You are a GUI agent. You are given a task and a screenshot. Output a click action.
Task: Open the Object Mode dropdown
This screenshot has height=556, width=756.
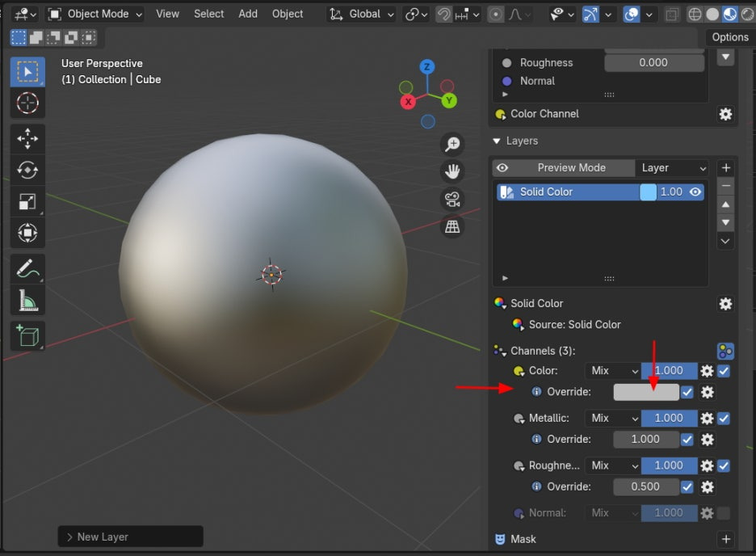[x=95, y=14]
